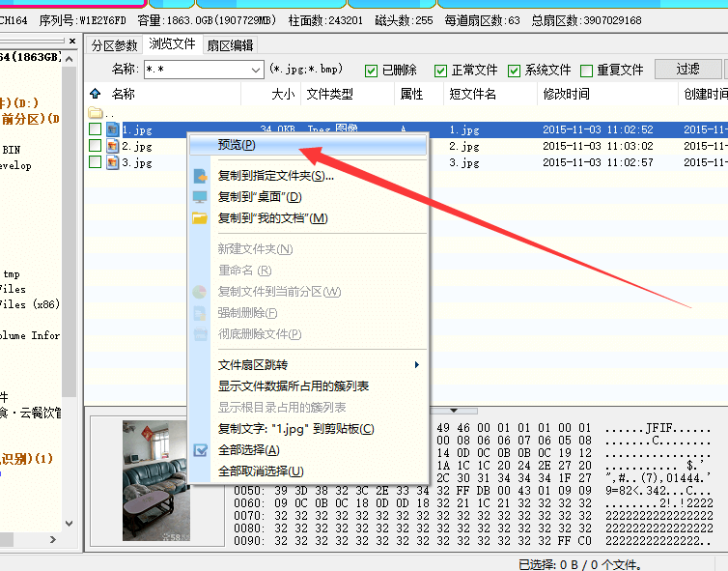The height and width of the screenshot is (571, 728).
Task: Select the tmp folder in the tree
Action: pos(12,273)
